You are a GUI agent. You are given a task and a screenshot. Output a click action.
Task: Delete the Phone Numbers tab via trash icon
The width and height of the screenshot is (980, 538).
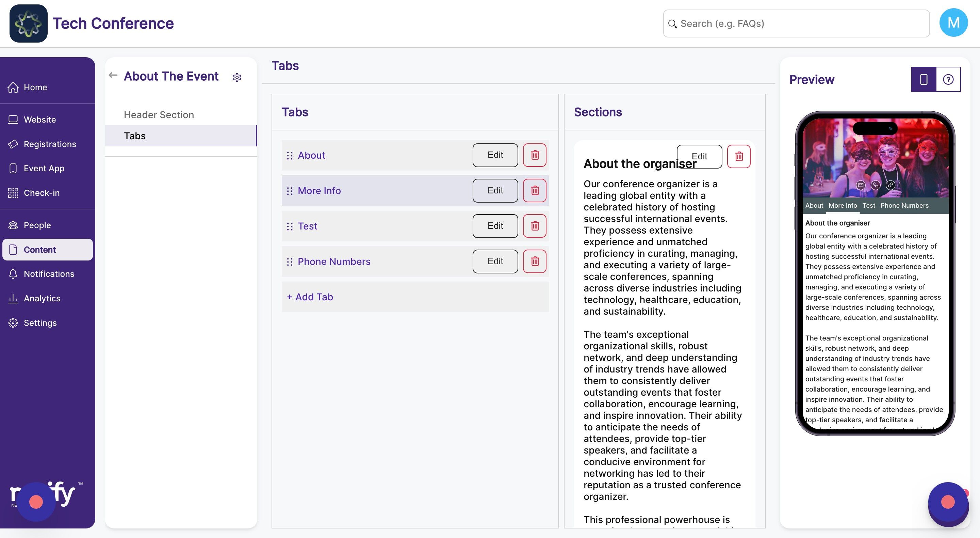pyautogui.click(x=535, y=261)
